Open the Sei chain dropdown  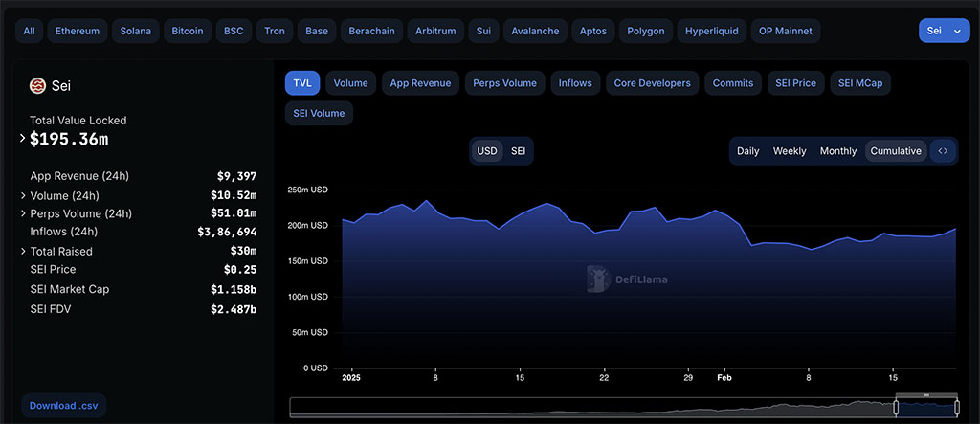tap(944, 31)
